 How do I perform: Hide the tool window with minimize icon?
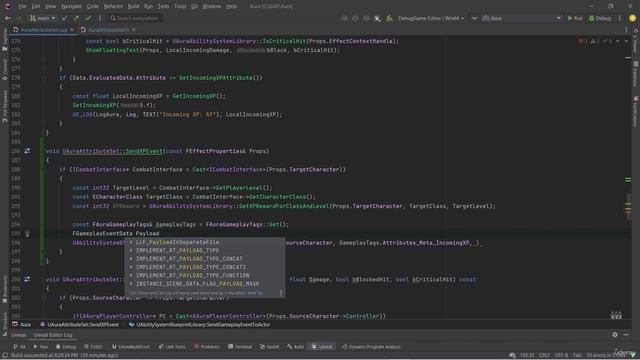click(x=626, y=335)
